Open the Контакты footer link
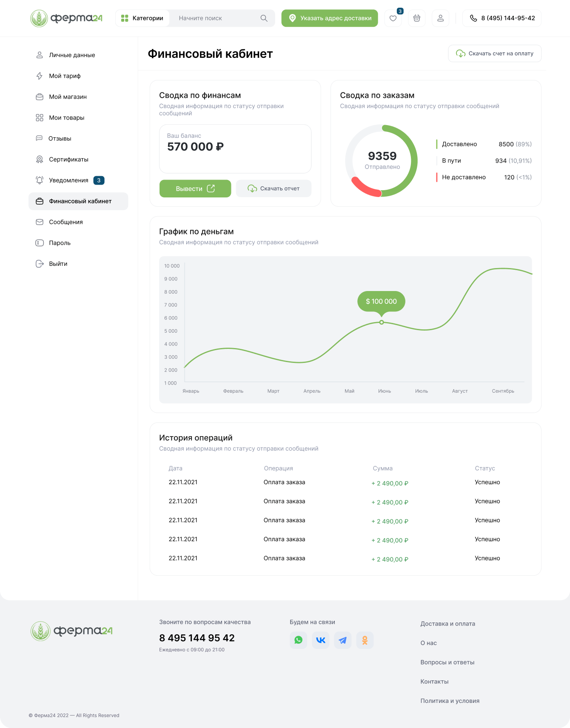Image resolution: width=570 pixels, height=728 pixels. pyautogui.click(x=435, y=682)
